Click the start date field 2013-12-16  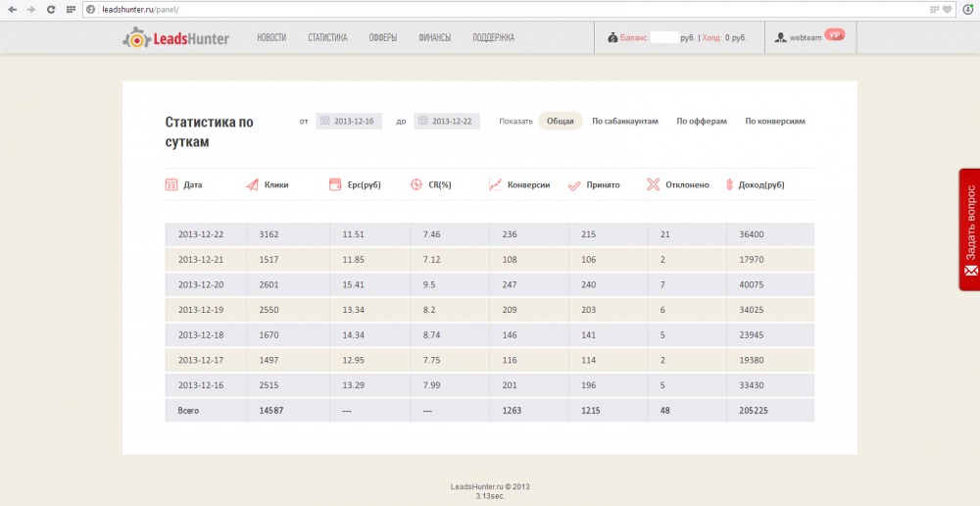349,122
